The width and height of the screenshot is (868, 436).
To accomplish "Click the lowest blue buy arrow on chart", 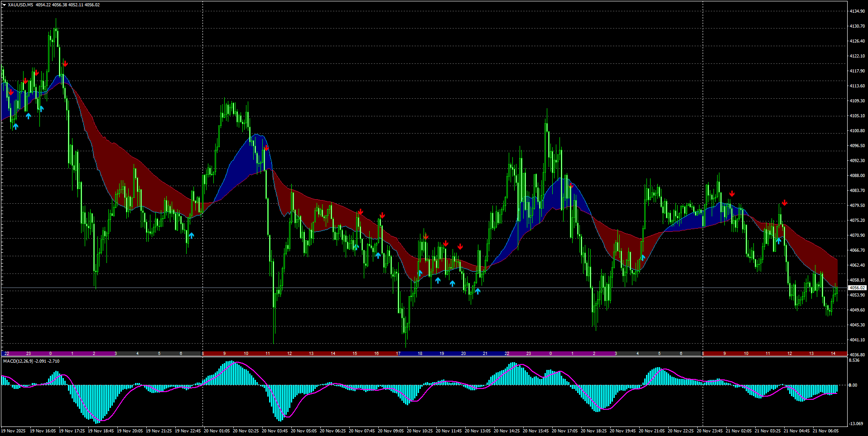I will click(x=477, y=291).
